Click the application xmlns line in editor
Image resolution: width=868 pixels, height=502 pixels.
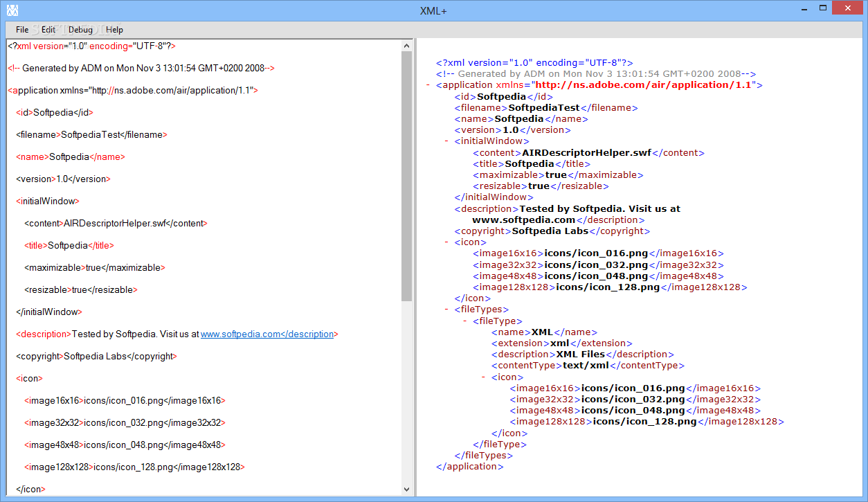tap(133, 90)
